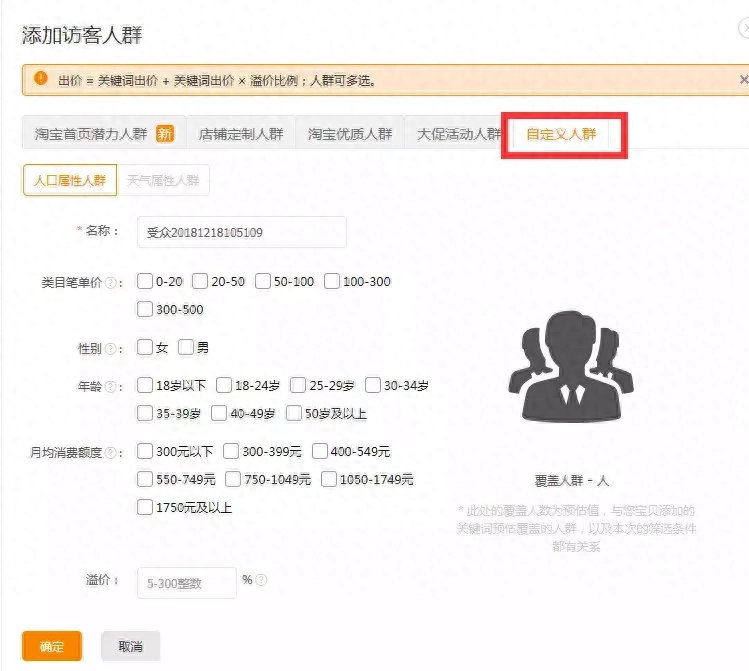Screen dimensions: 749x671
Task: Switch to 大促活动人群 tab
Action: [x=458, y=133]
